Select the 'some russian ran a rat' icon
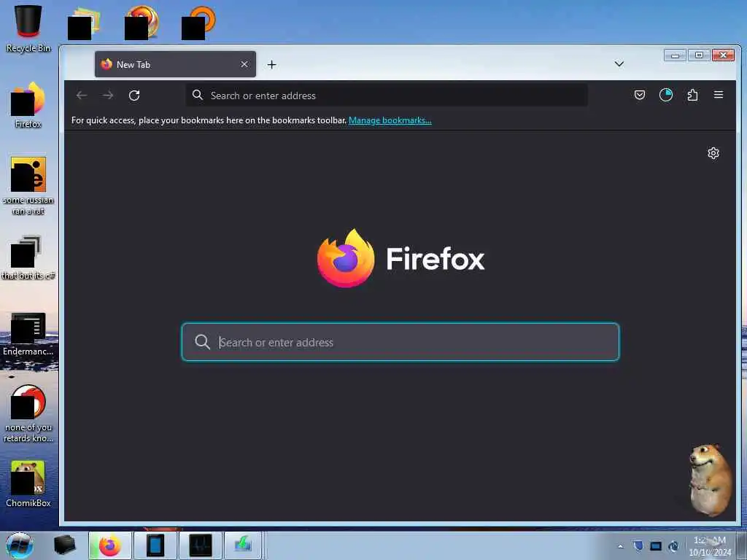The image size is (747, 560). [28, 186]
